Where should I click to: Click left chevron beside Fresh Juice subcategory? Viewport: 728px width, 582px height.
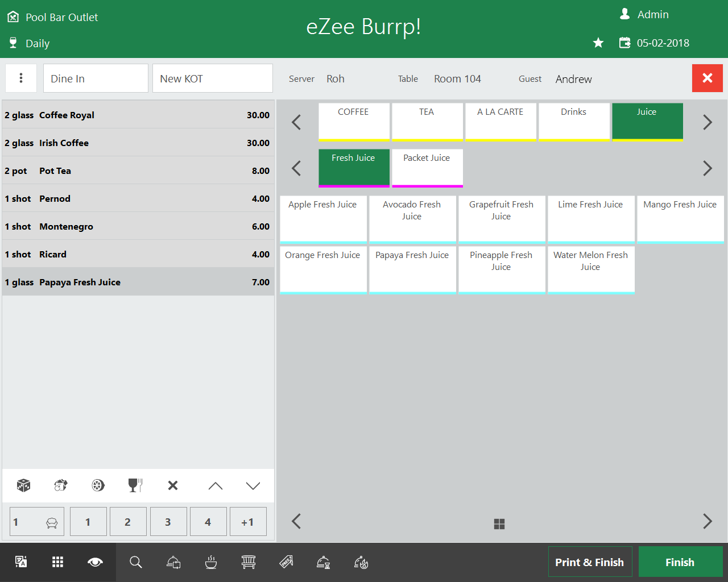point(296,168)
